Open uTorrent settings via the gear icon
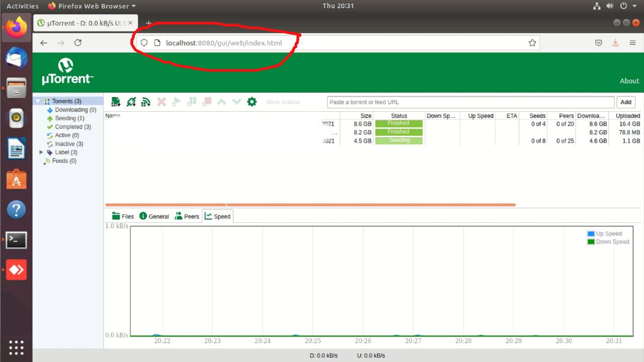Viewport: 644px width, 362px height. pos(252,101)
